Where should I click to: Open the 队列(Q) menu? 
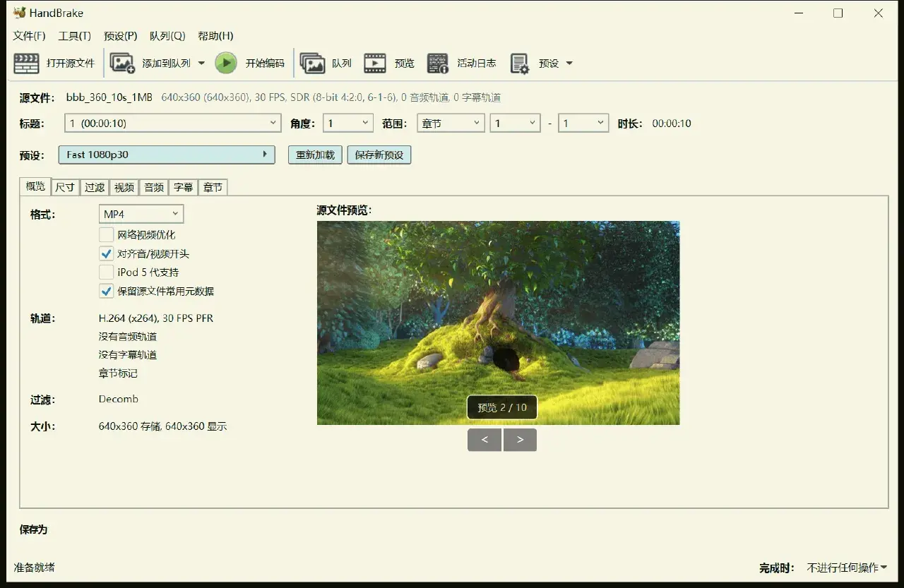tap(167, 36)
